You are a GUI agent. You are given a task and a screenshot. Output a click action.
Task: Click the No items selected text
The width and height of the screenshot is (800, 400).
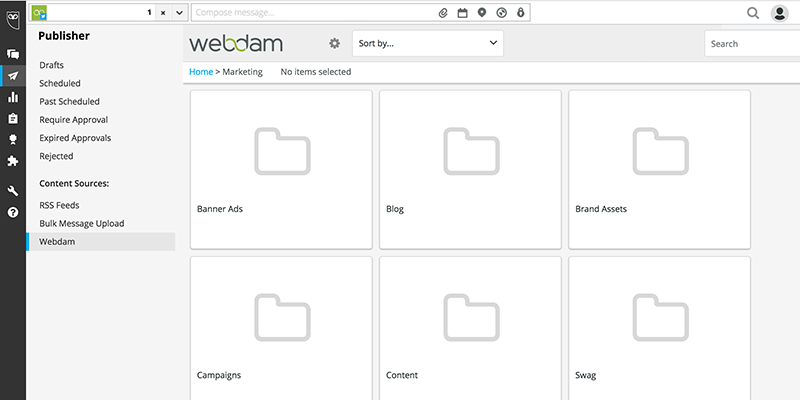click(x=316, y=72)
